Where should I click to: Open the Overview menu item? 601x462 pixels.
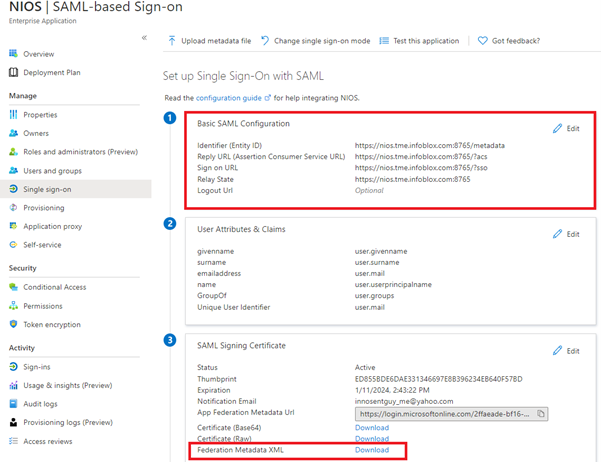(x=39, y=54)
